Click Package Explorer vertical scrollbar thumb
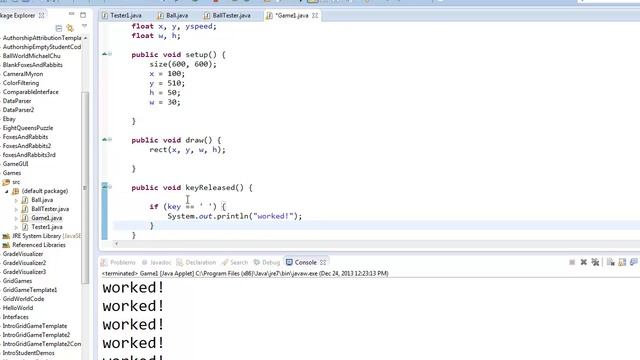 85,187
